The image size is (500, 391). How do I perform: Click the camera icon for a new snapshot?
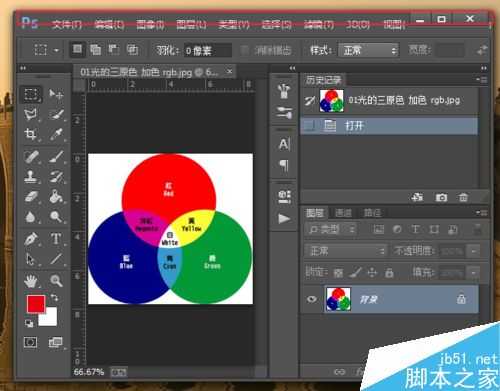(441, 197)
